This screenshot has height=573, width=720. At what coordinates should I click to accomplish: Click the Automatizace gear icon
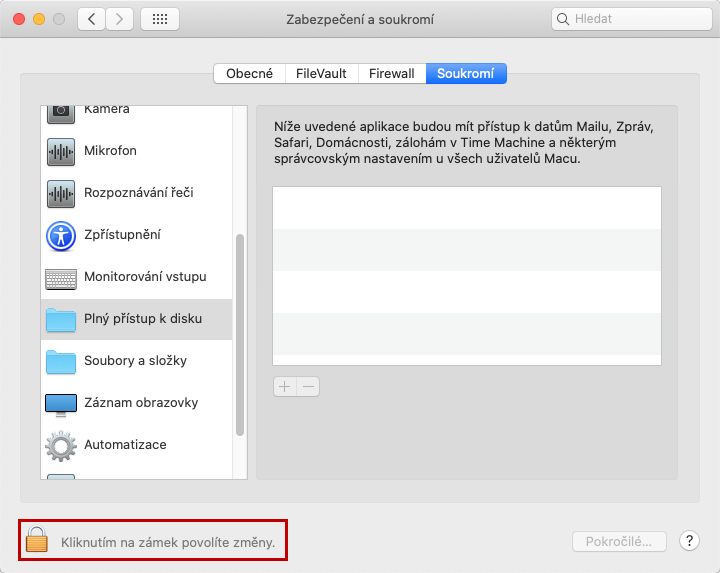click(x=61, y=445)
